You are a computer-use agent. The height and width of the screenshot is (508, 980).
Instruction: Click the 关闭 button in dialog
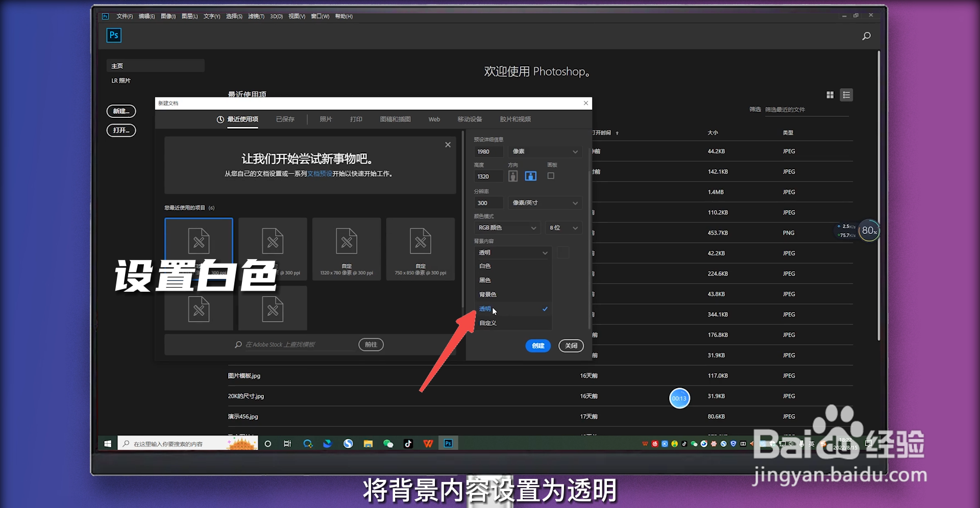tap(571, 345)
